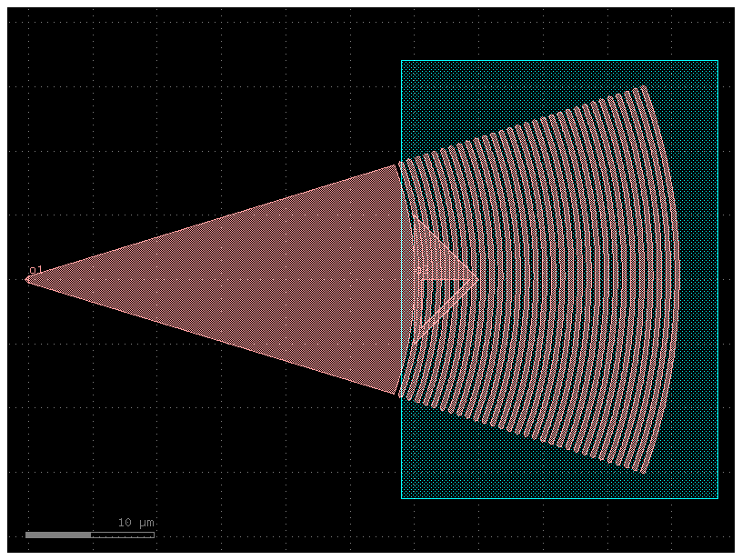Click the right edge of teal rectangle
The image size is (742, 560).
pyautogui.click(x=718, y=273)
